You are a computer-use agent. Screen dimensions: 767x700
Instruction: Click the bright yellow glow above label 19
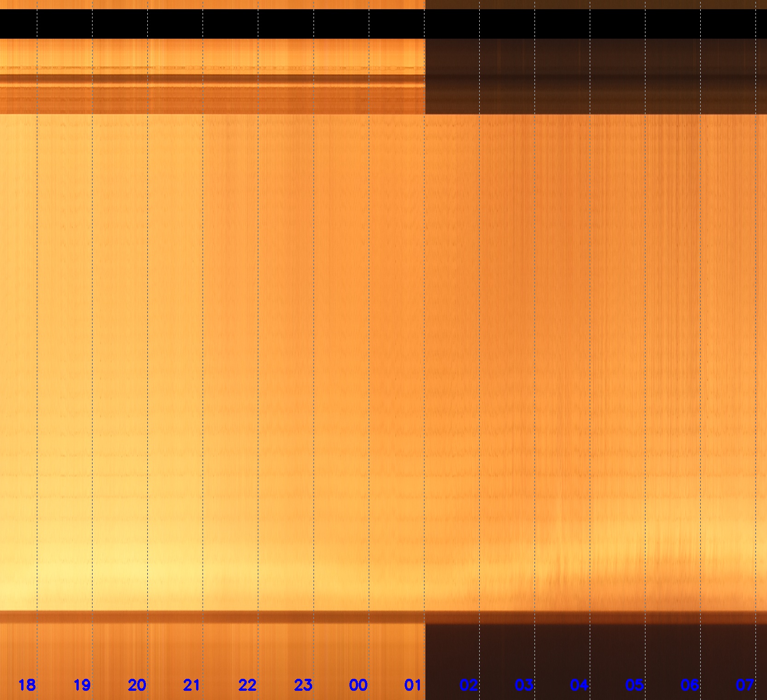click(x=69, y=576)
